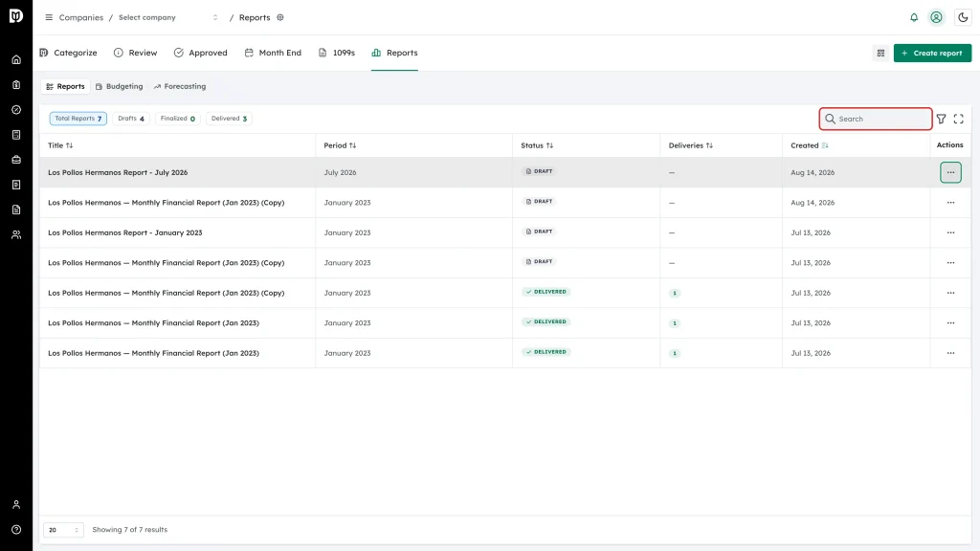Switch to the Month End tab
This screenshot has height=551, width=980.
[273, 54]
